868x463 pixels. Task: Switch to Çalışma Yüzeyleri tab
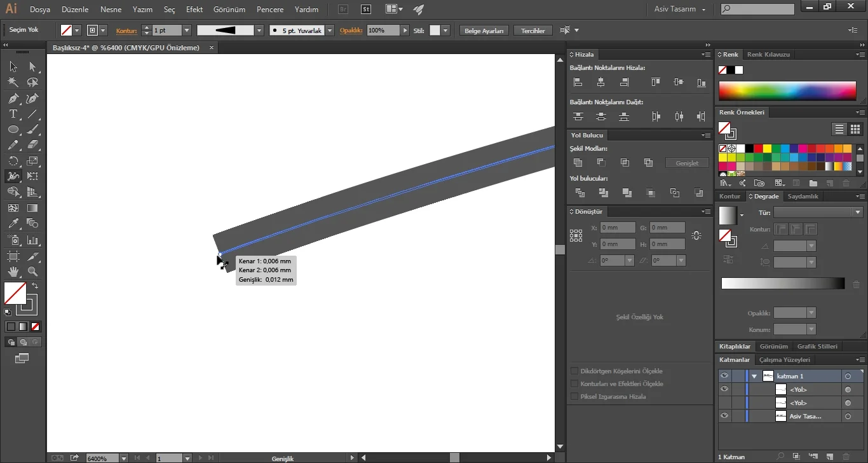click(785, 360)
